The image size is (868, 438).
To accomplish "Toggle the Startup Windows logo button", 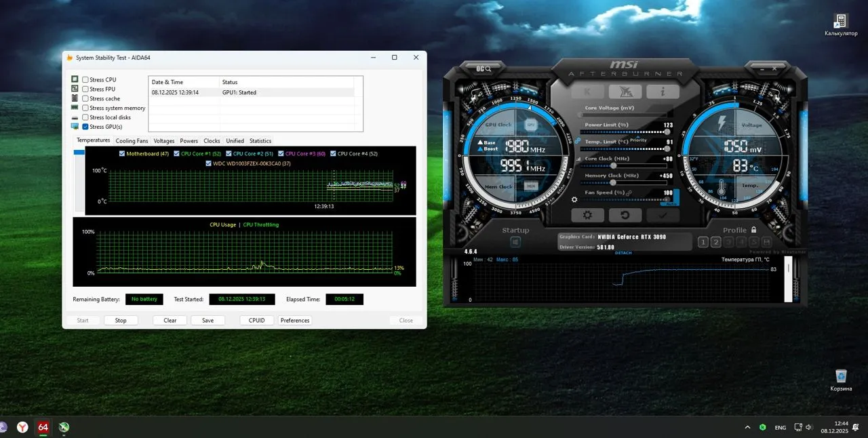I will click(515, 242).
